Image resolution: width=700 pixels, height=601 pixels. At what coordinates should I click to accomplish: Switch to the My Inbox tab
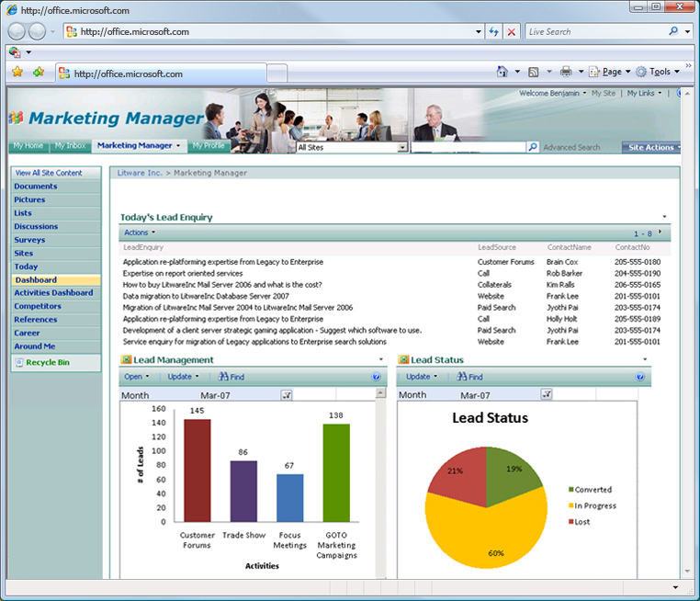click(70, 146)
